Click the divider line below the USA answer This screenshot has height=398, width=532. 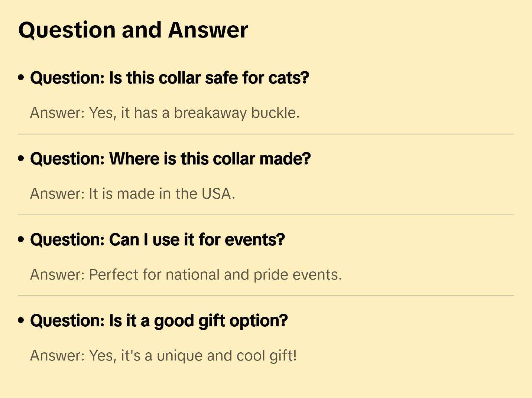click(x=266, y=215)
